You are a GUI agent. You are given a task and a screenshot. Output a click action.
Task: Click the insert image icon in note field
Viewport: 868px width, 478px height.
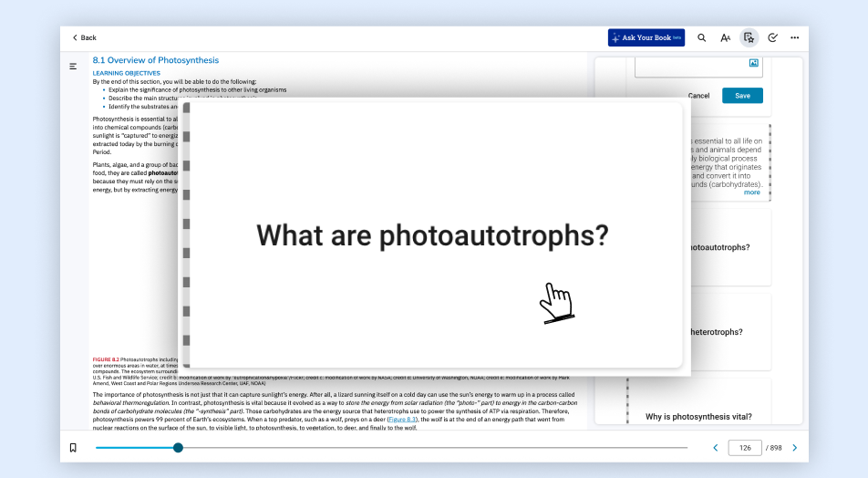pos(753,63)
